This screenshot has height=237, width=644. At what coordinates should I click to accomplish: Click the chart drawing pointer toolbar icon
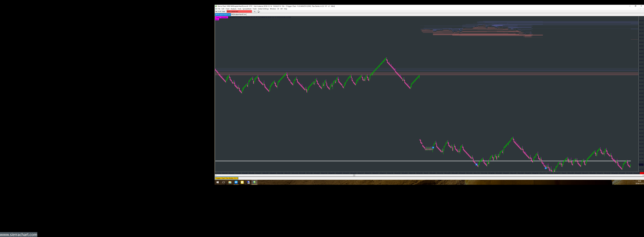259,11
